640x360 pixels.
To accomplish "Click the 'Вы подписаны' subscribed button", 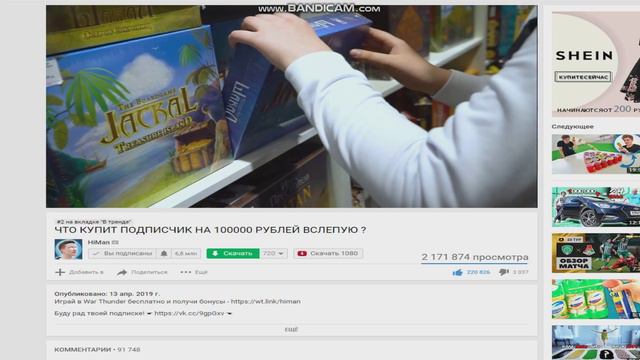I will click(122, 253).
